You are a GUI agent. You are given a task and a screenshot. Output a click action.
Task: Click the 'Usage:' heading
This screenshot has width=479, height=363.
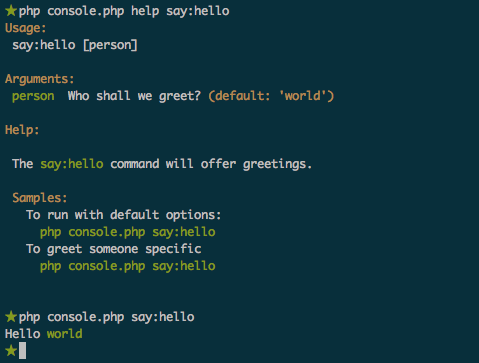(x=25, y=28)
